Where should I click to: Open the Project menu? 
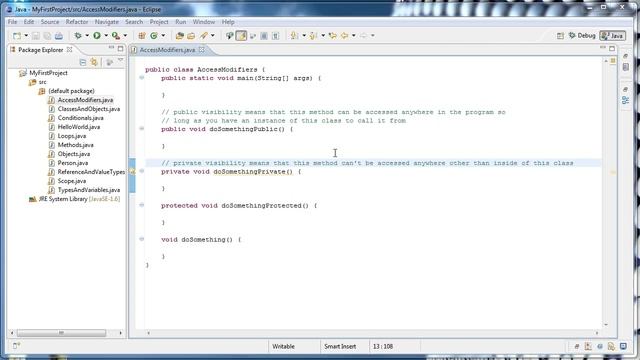tap(159, 22)
